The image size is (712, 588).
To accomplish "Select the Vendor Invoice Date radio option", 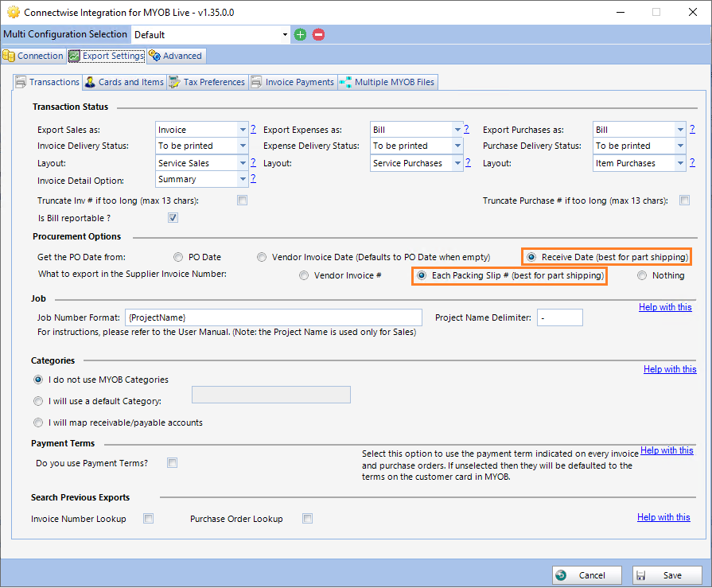I will (262, 258).
